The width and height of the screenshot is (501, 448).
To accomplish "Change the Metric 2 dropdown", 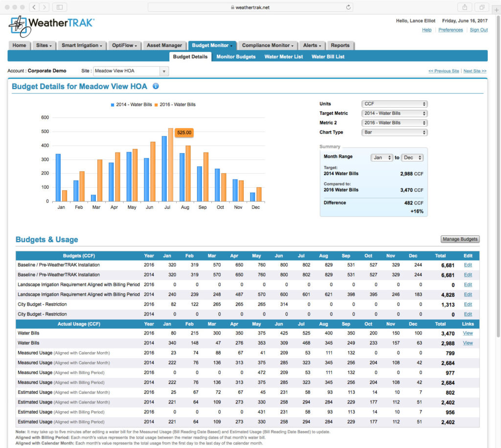I will (x=395, y=123).
